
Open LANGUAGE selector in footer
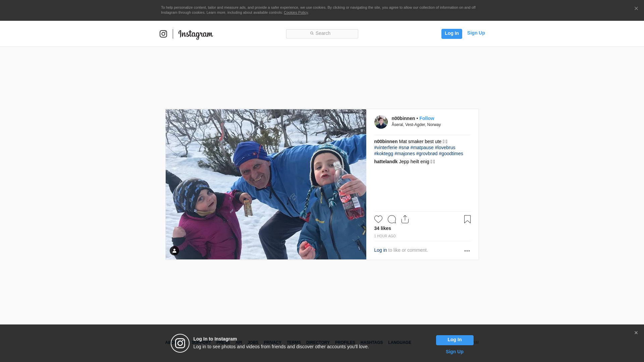pyautogui.click(x=399, y=343)
